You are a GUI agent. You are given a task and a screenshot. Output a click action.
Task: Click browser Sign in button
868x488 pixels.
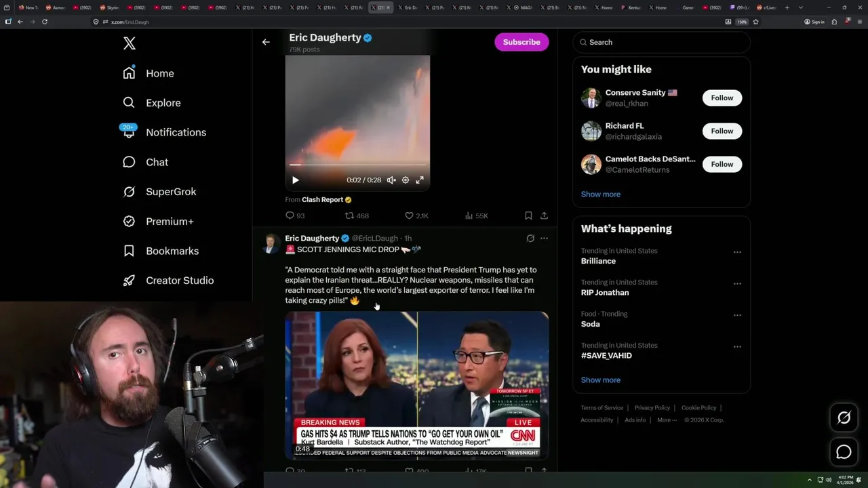[x=814, y=22]
